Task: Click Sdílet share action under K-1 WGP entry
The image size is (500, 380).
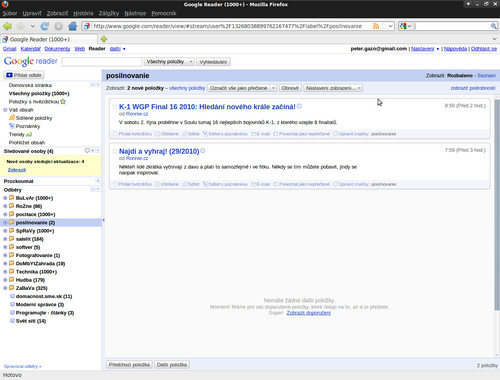Action: [x=191, y=134]
